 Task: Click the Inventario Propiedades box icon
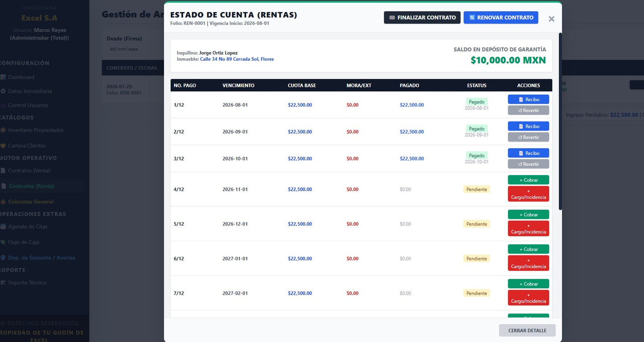[x=3, y=130]
